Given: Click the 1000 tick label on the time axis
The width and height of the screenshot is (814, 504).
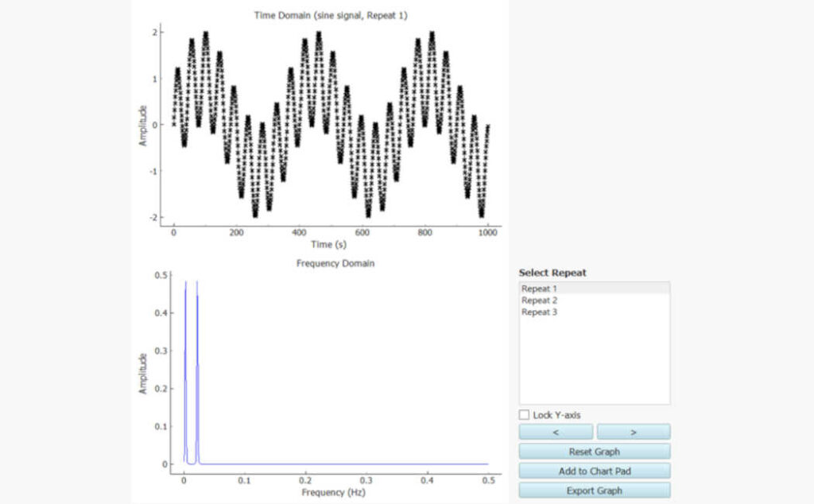Looking at the screenshot, I should (487, 232).
